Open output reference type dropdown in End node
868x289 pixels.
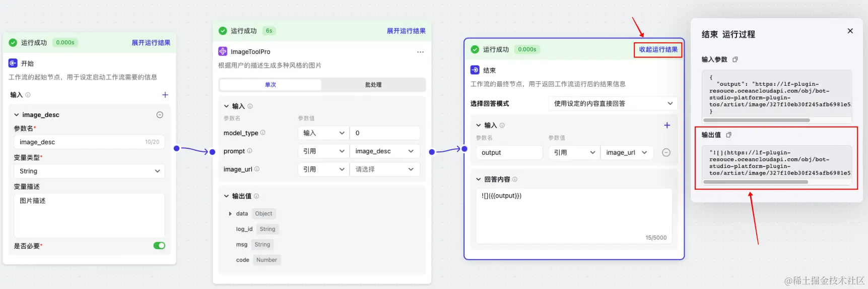(574, 152)
